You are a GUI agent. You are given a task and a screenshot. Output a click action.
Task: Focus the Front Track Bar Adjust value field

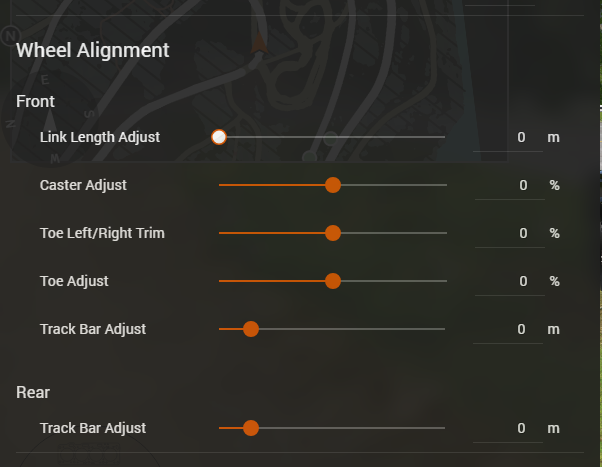[508, 330]
